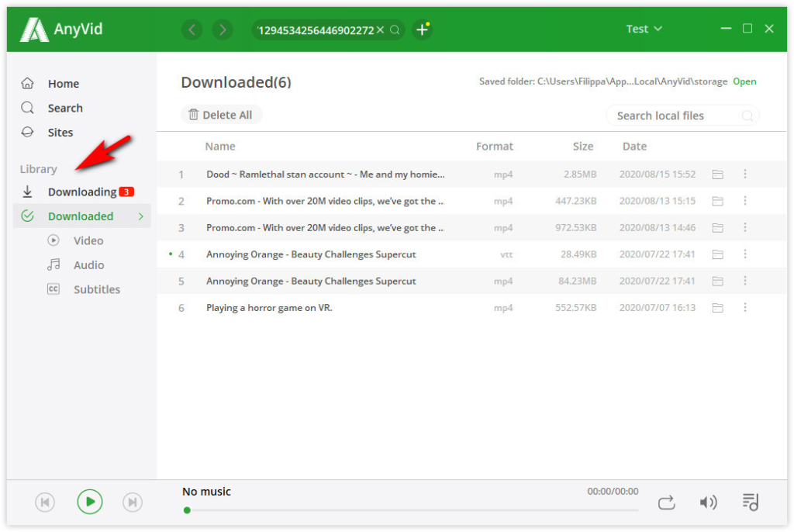This screenshot has height=532, width=794.
Task: Expand the Downloaded chevron arrow
Action: pyautogui.click(x=141, y=216)
